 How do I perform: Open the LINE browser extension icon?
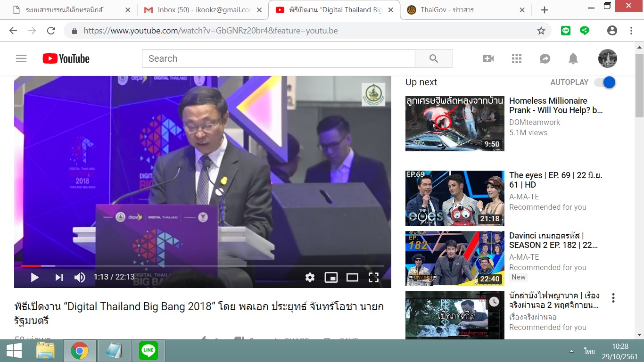(566, 31)
